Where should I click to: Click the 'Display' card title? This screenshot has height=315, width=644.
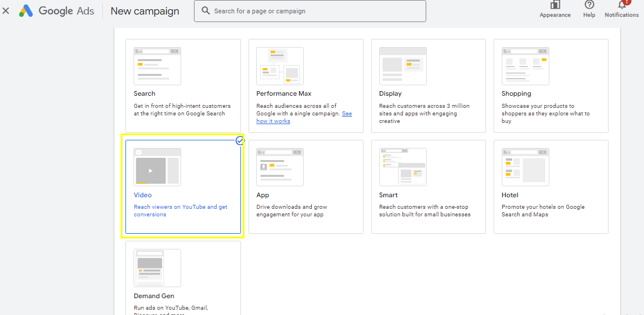[x=390, y=93]
